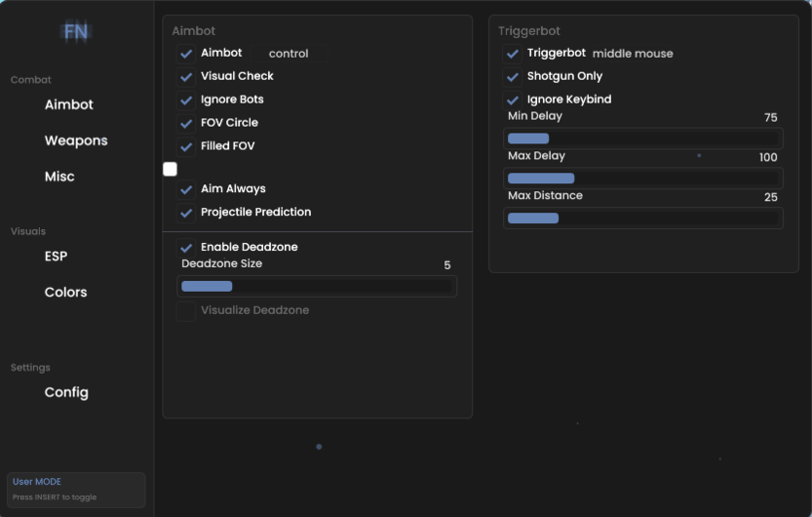Click the Aimbot 'control' keybind button
The height and width of the screenshot is (517, 812).
(x=289, y=54)
